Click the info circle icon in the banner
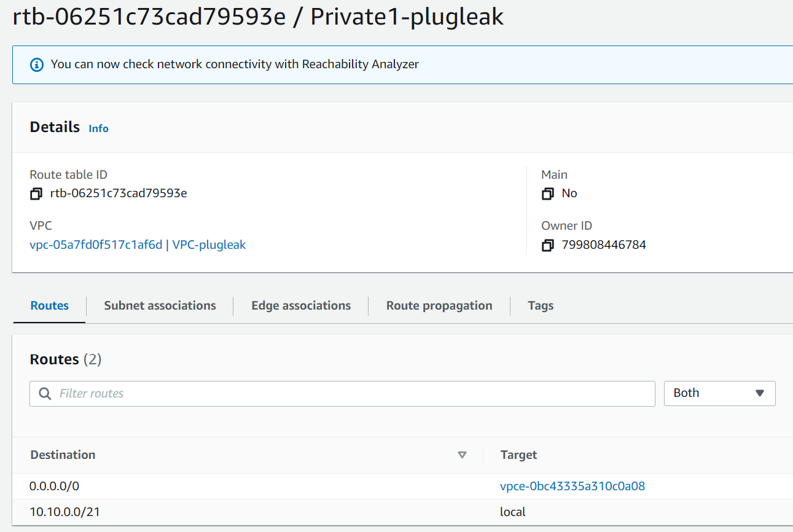The height and width of the screenshot is (532, 793). pos(37,64)
